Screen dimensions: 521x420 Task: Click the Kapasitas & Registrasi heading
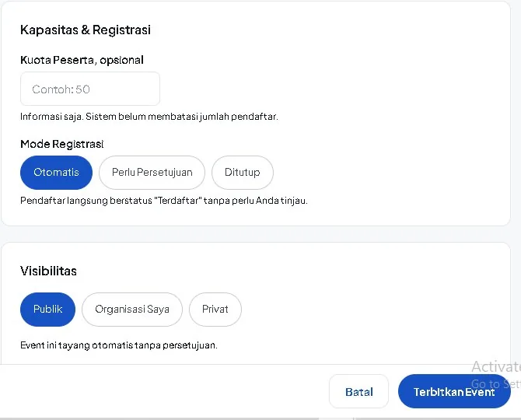pyautogui.click(x=86, y=30)
